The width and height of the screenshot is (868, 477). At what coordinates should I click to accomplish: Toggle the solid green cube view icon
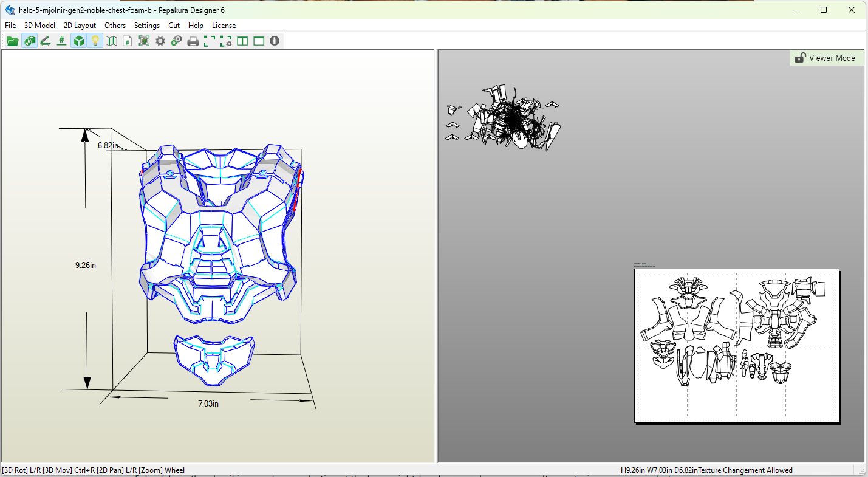(78, 41)
